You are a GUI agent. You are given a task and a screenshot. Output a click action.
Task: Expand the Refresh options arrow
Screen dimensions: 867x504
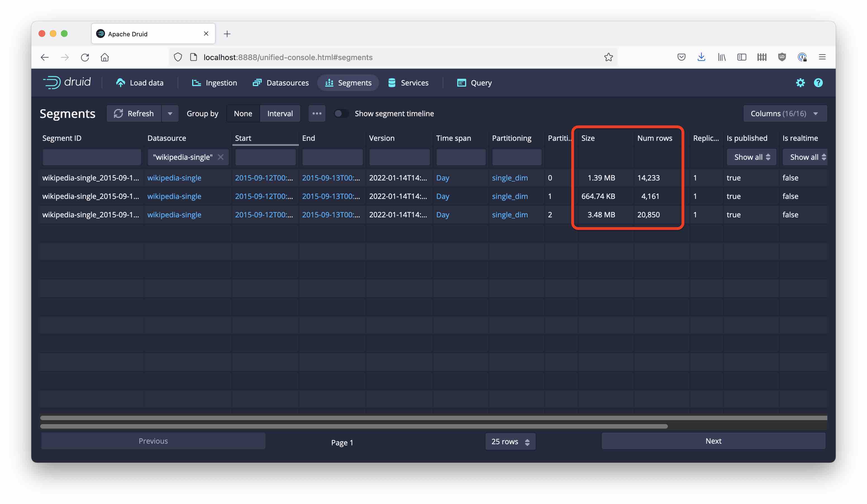coord(170,113)
